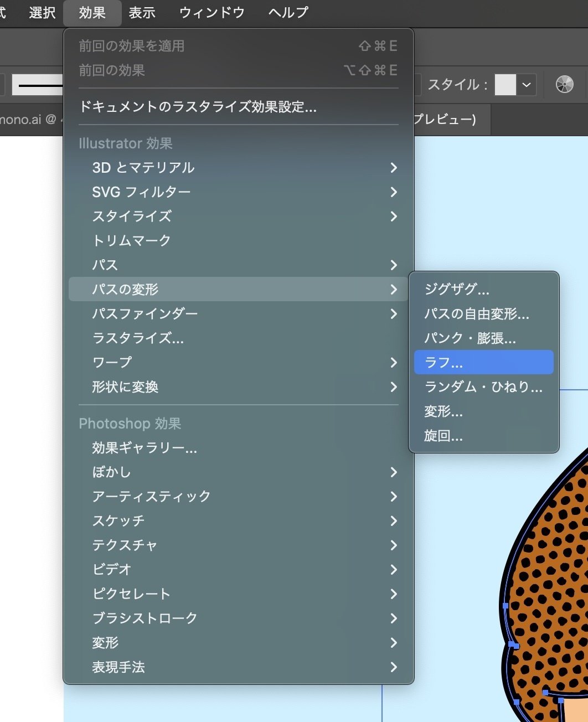The image size is (588, 722).
Task: Choose パスの自由変形... option
Action: 484,313
